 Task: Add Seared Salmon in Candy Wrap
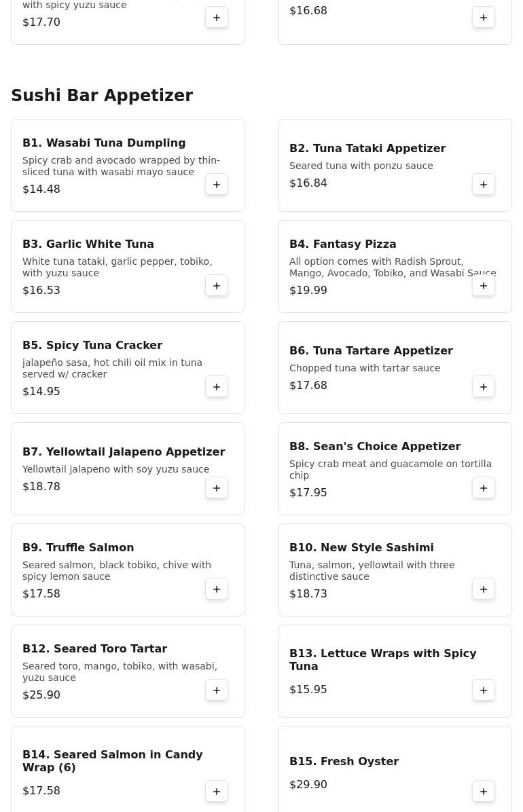(x=217, y=792)
